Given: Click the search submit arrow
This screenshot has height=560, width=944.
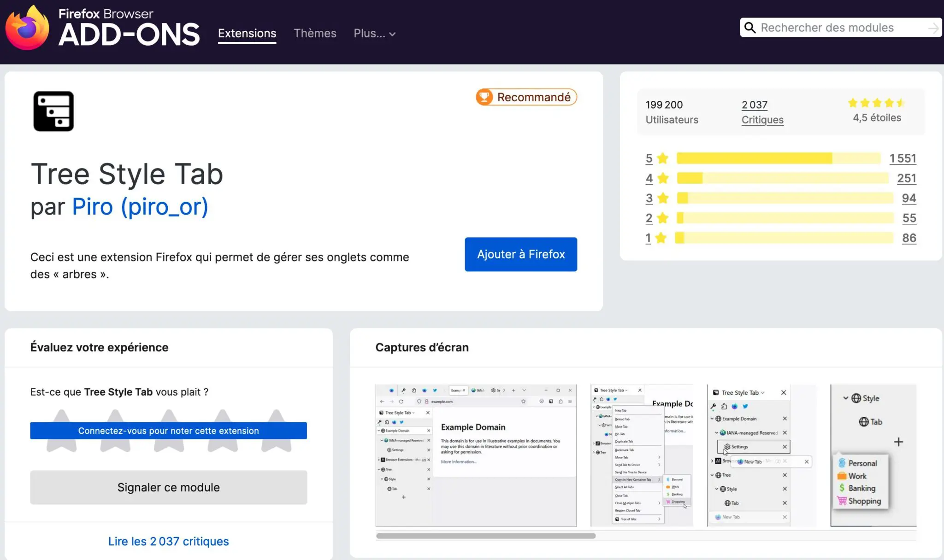Looking at the screenshot, I should [934, 28].
